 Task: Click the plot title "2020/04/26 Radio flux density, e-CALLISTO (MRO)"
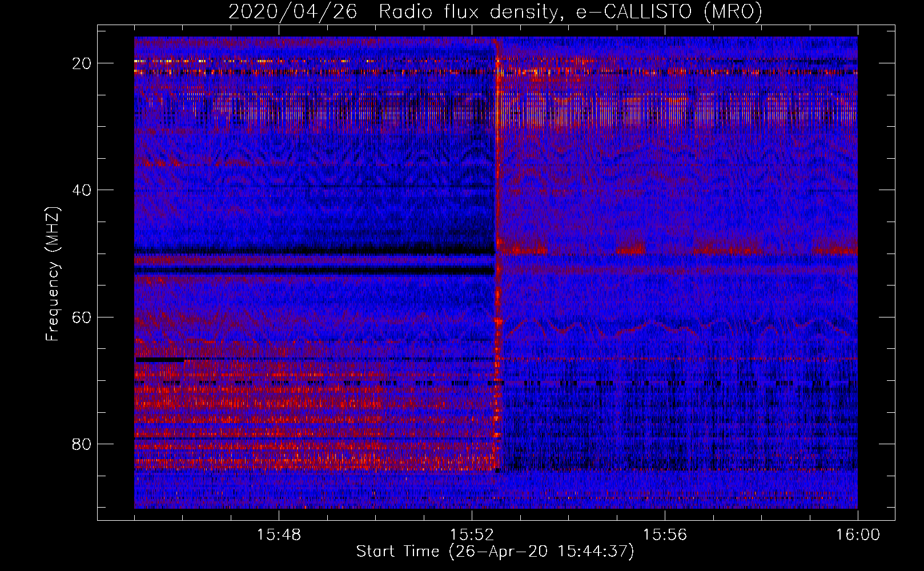(x=495, y=11)
